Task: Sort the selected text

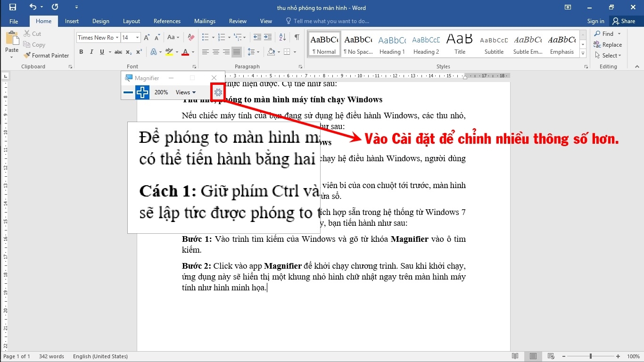Action: click(x=282, y=37)
